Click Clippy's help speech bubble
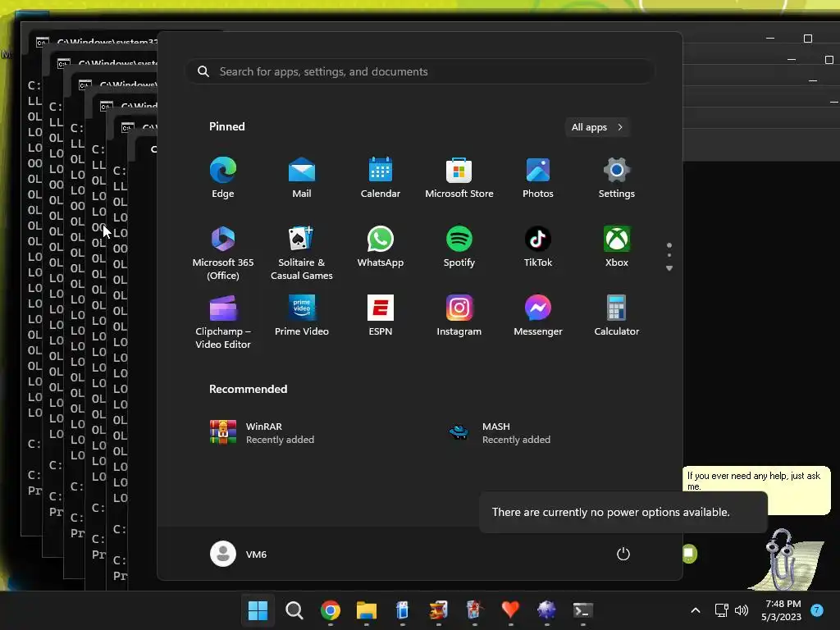This screenshot has height=630, width=840. (x=756, y=481)
